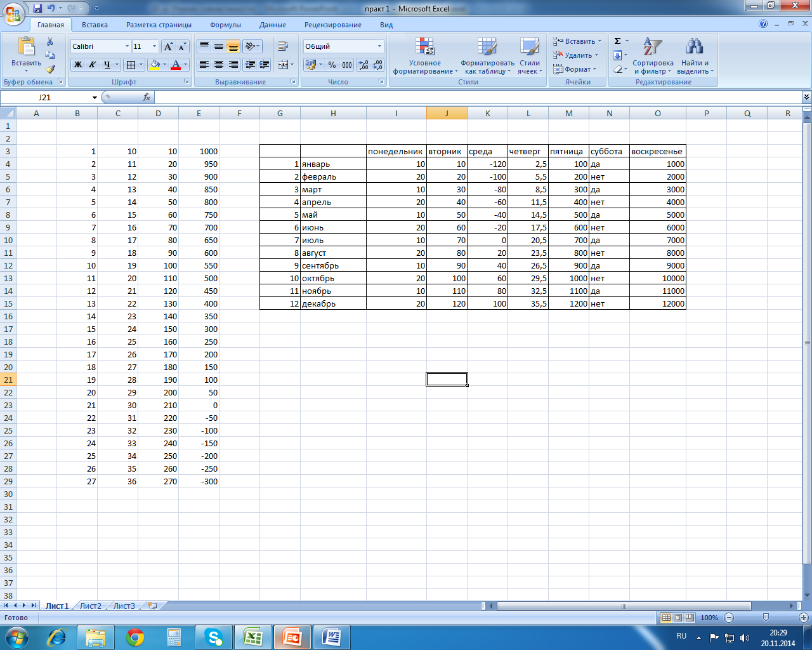Expand the Calibri font name dropdown

coord(127,46)
